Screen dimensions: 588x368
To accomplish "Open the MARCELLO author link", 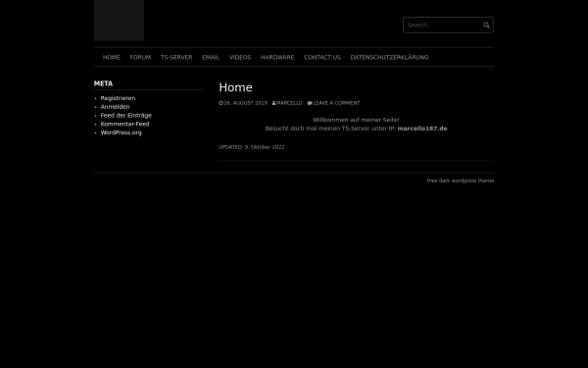I will (x=289, y=103).
